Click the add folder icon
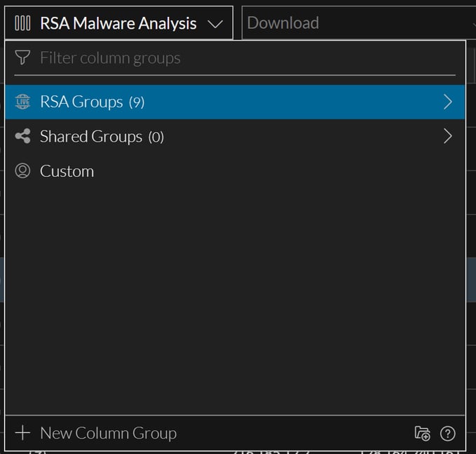476x454 pixels. click(x=422, y=434)
